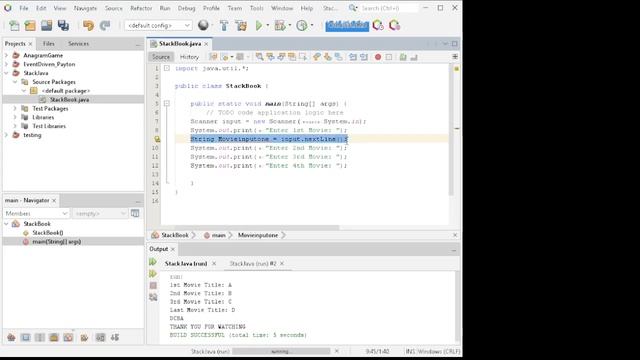The width and height of the screenshot is (640, 360).
Task: Click the running progress bar in status bar
Action: pyautogui.click(x=281, y=351)
